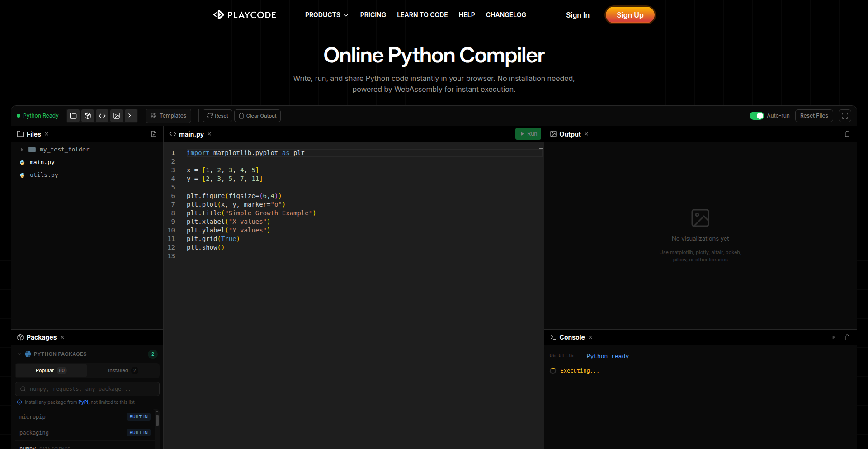Open the code editor panel icon
868x449 pixels.
pos(102,116)
